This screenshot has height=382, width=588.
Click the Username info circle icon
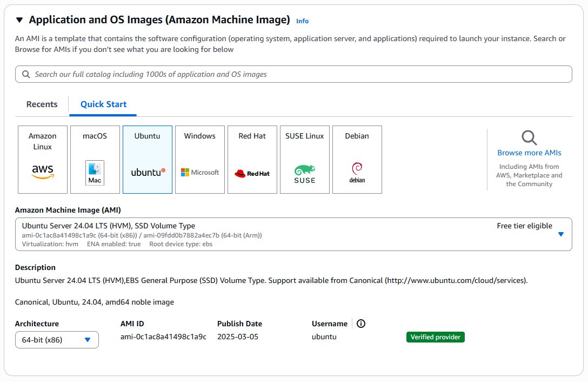click(x=361, y=324)
